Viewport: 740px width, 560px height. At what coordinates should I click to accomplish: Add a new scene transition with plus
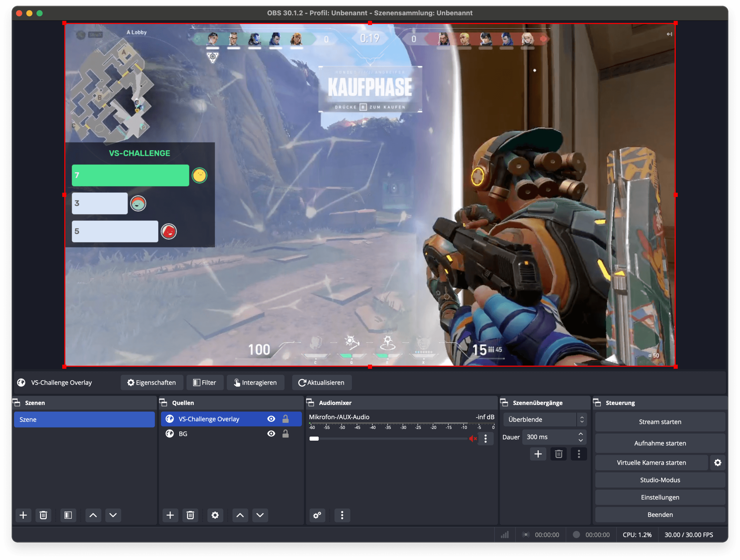point(538,454)
